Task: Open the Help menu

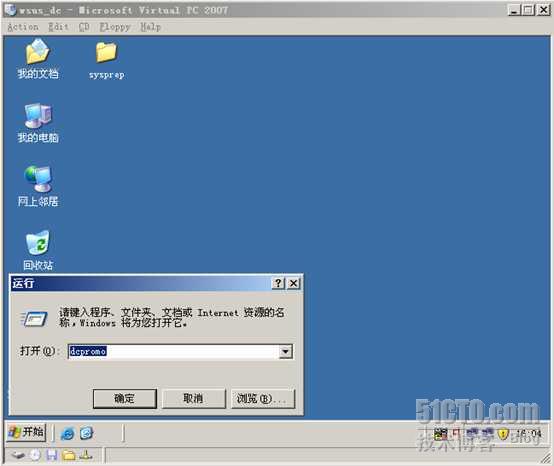Action: click(x=151, y=27)
